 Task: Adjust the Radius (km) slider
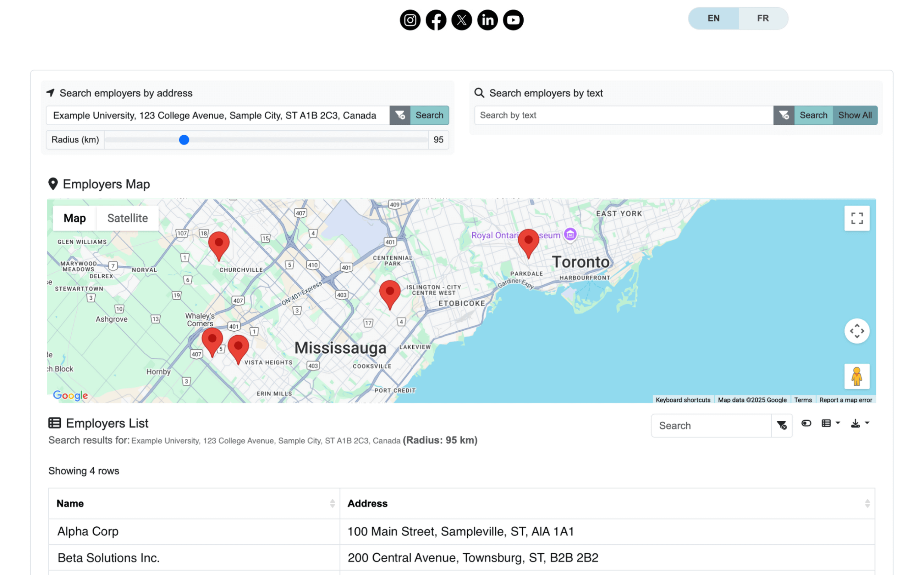tap(184, 140)
